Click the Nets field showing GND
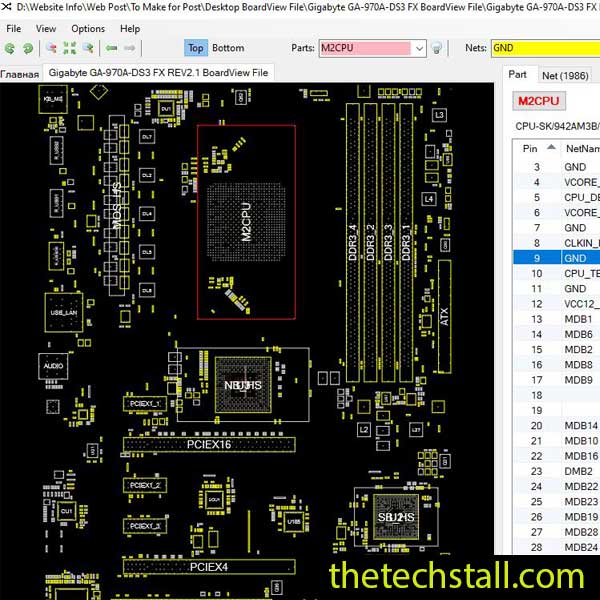Viewport: 600px width, 600px height. click(x=546, y=49)
